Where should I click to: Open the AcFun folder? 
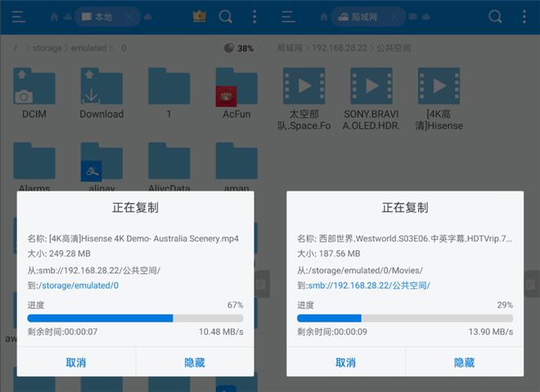coord(236,92)
